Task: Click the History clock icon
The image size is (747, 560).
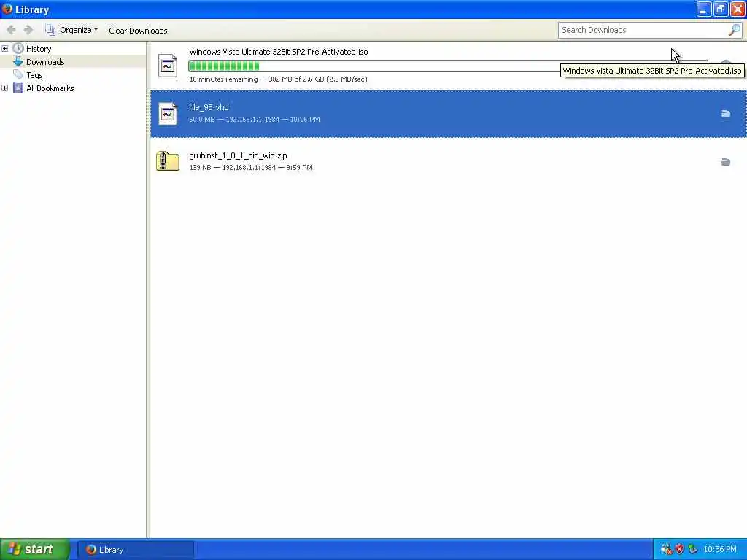Action: (x=18, y=48)
